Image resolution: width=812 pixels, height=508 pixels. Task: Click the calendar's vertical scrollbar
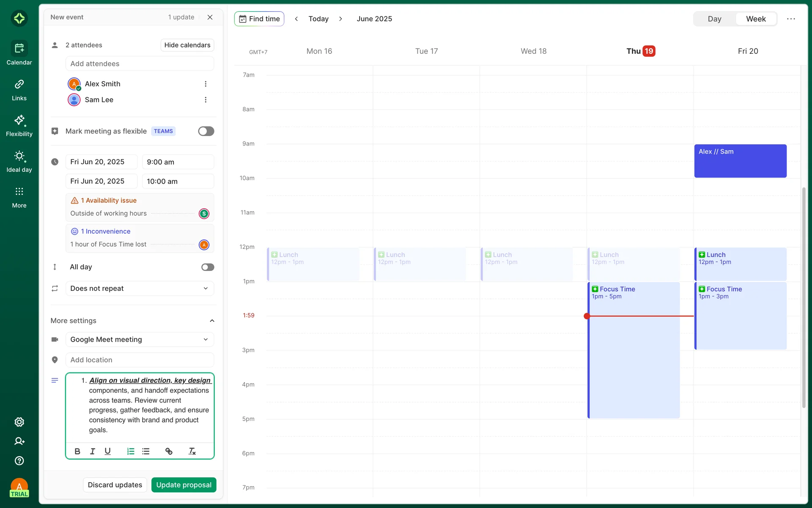[804, 296]
